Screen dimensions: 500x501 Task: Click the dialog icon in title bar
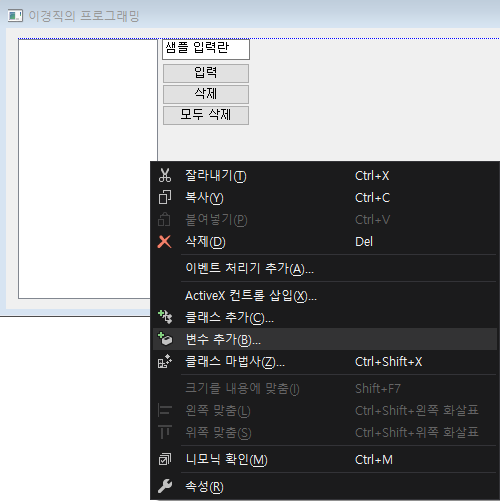tap(15, 16)
